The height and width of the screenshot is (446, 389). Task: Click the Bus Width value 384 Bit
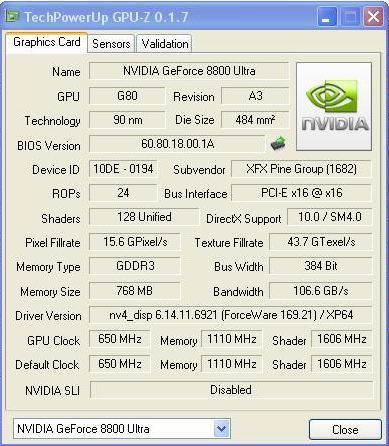coord(321,266)
